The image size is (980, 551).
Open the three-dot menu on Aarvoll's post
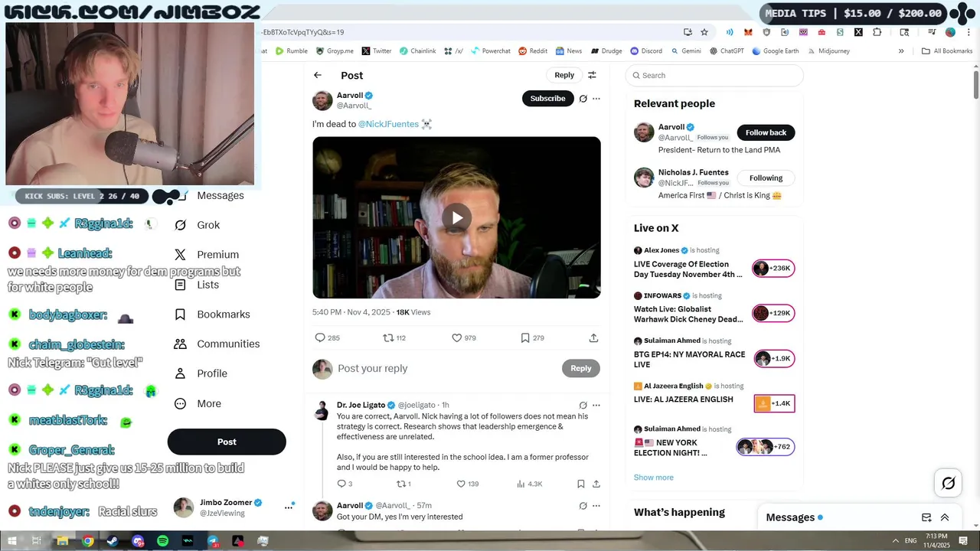coord(596,99)
